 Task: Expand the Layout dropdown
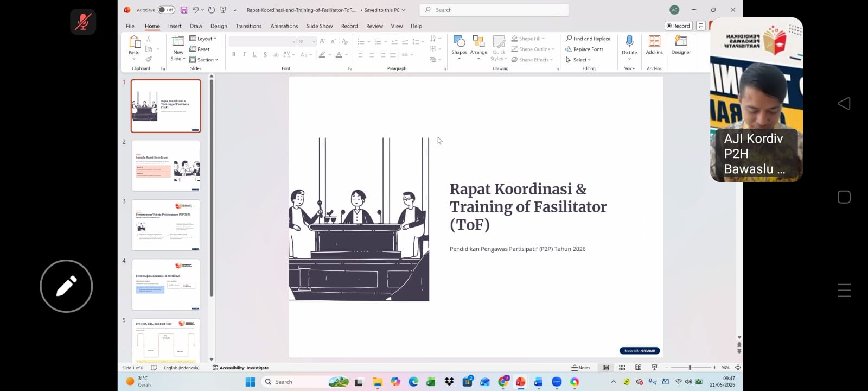coord(203,39)
